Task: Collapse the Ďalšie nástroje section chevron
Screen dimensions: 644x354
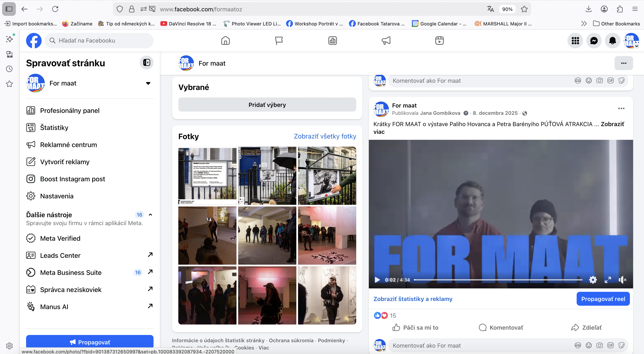Action: coord(150,215)
